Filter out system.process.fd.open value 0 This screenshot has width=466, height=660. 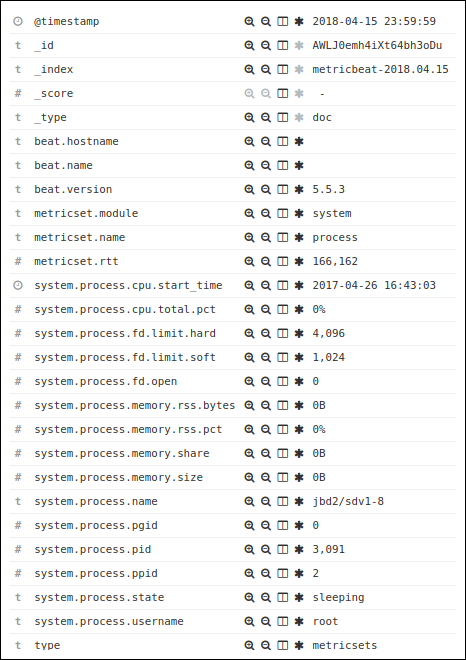pyautogui.click(x=266, y=381)
